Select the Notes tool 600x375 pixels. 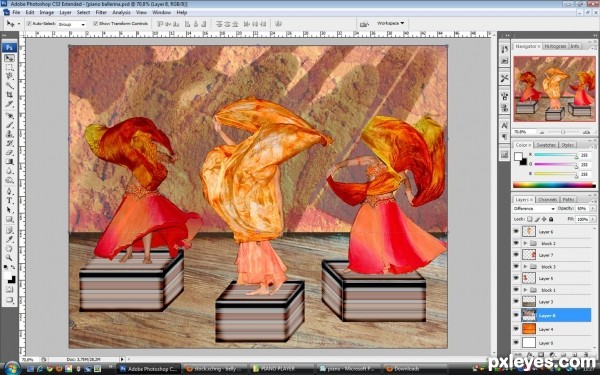click(x=10, y=230)
